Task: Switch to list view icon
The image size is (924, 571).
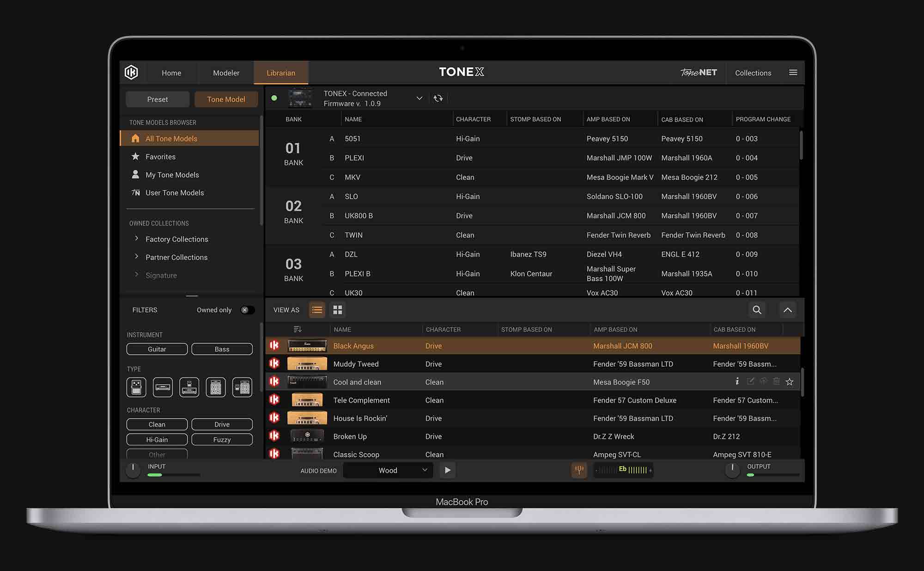Action: 317,310
